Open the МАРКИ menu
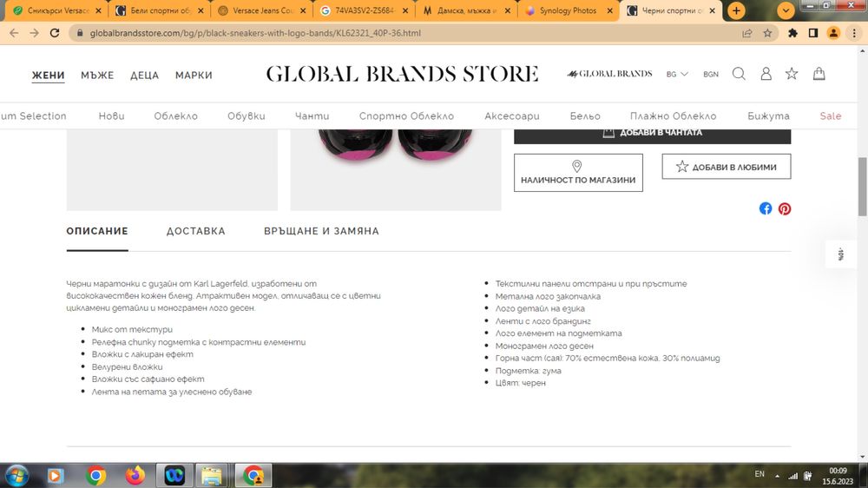868x488 pixels. point(194,76)
